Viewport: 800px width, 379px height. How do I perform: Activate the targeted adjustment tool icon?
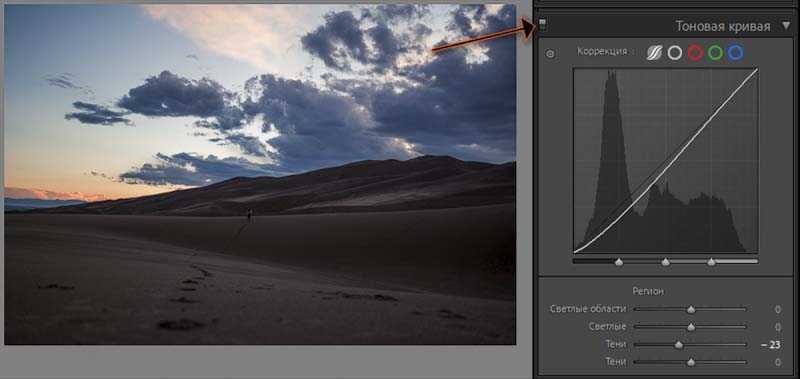(x=550, y=54)
